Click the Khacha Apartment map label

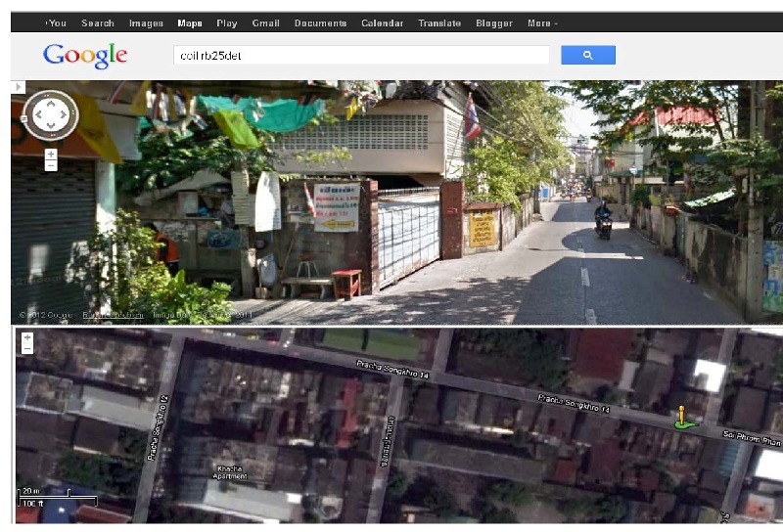[x=229, y=473]
